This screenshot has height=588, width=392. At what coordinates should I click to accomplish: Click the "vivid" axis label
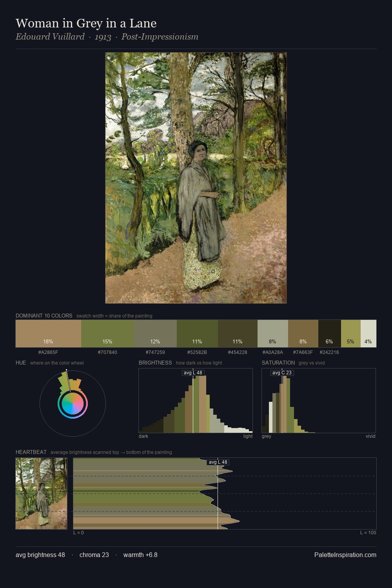click(370, 436)
